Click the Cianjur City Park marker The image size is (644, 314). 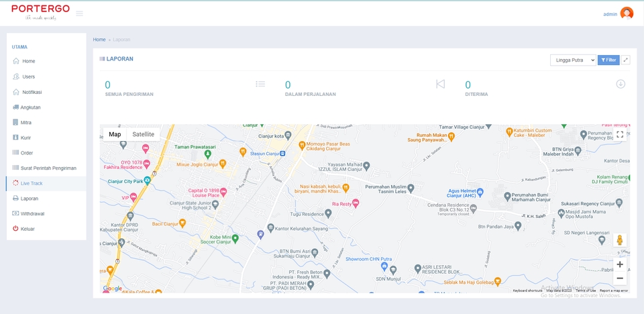[x=147, y=180]
